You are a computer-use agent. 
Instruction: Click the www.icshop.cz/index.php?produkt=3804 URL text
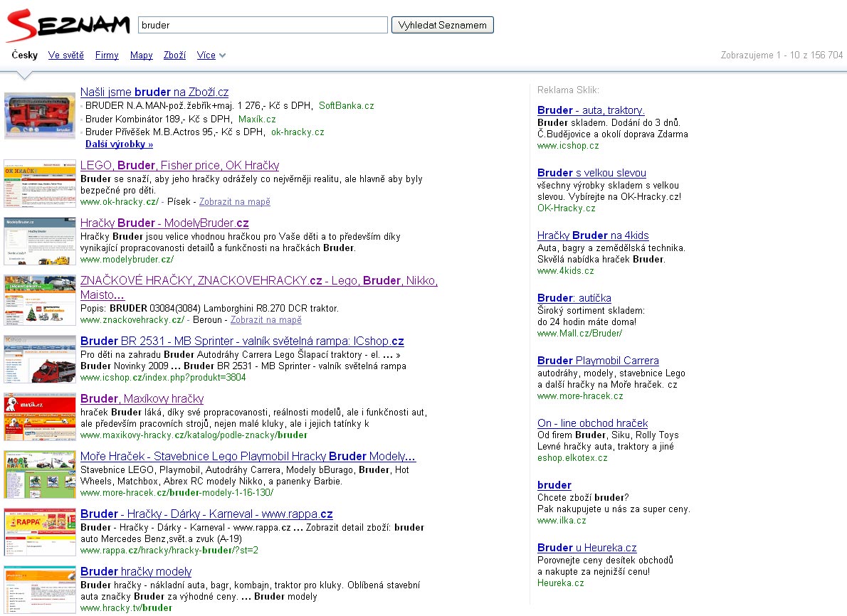tap(163, 378)
